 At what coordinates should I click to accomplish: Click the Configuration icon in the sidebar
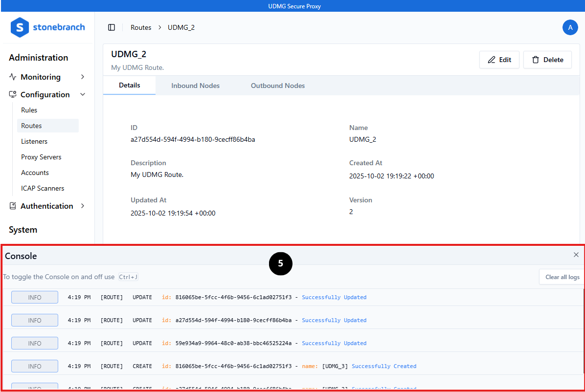click(x=12, y=94)
